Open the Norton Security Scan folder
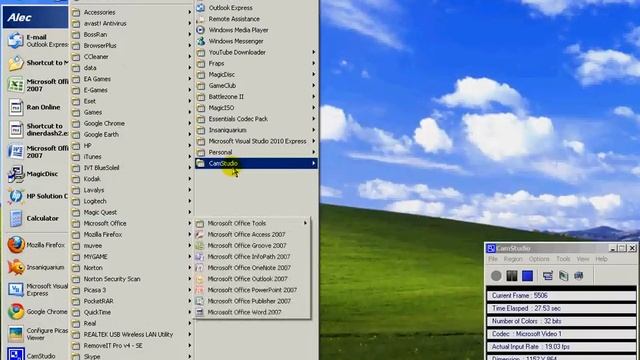The image size is (640, 360). pyautogui.click(x=131, y=279)
